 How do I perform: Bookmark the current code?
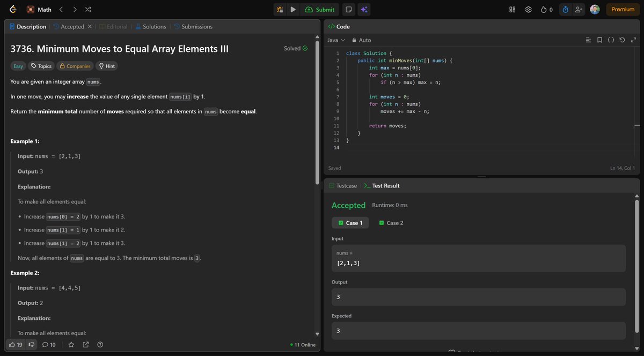point(599,39)
